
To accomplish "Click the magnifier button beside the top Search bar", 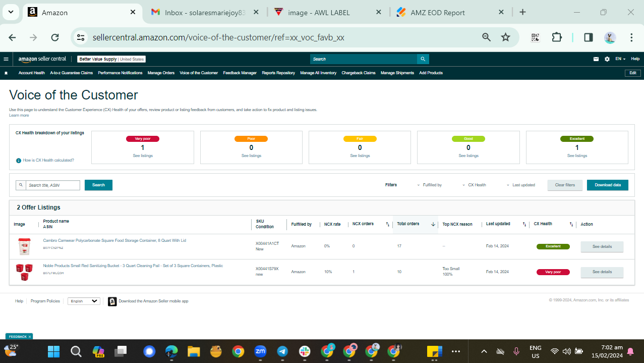I will [x=423, y=59].
